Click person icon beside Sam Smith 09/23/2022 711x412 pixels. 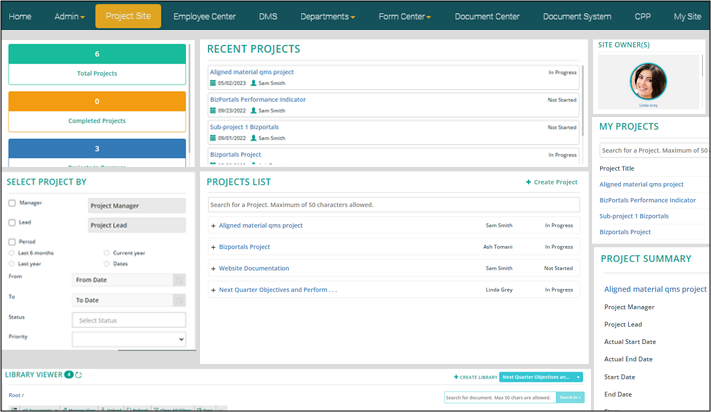254,111
